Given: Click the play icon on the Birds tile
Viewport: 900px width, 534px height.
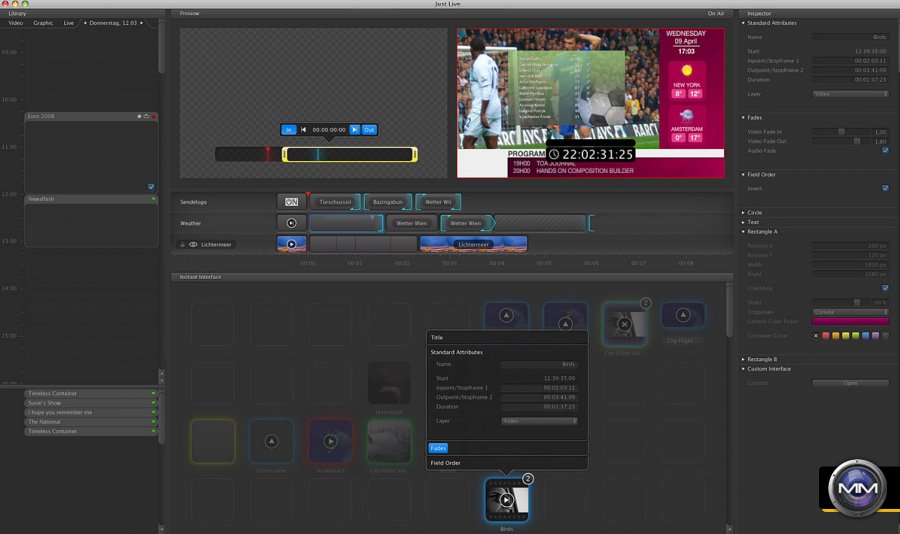Looking at the screenshot, I should [506, 500].
